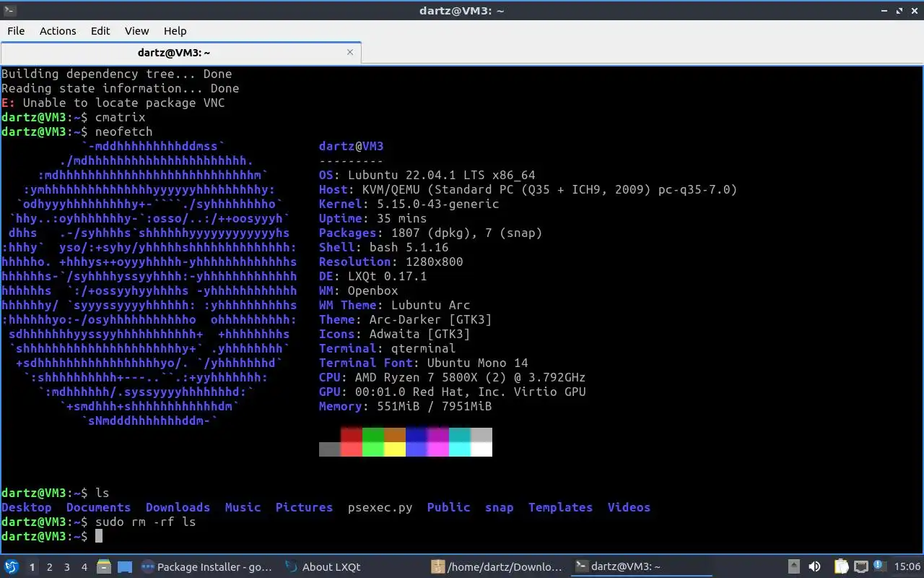
Task: Click the bright yellow block in the neofetch palette
Action: point(395,449)
